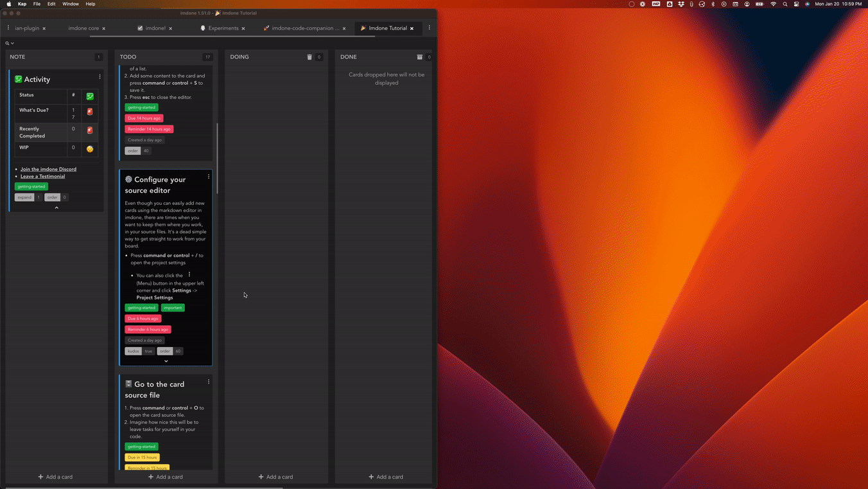The image size is (868, 489).
Task: Click the archive icon in the DONE column header
Action: [419, 57]
